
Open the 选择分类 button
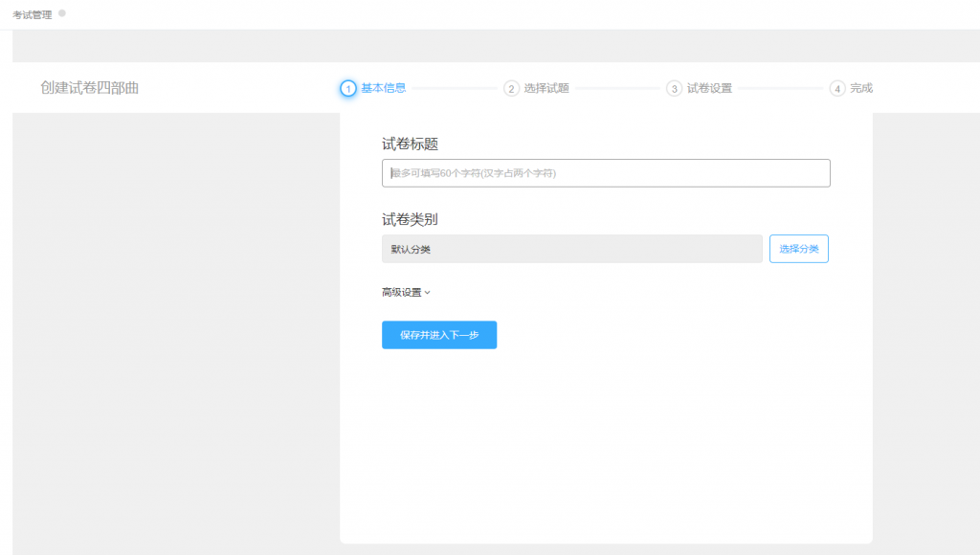[x=799, y=249]
